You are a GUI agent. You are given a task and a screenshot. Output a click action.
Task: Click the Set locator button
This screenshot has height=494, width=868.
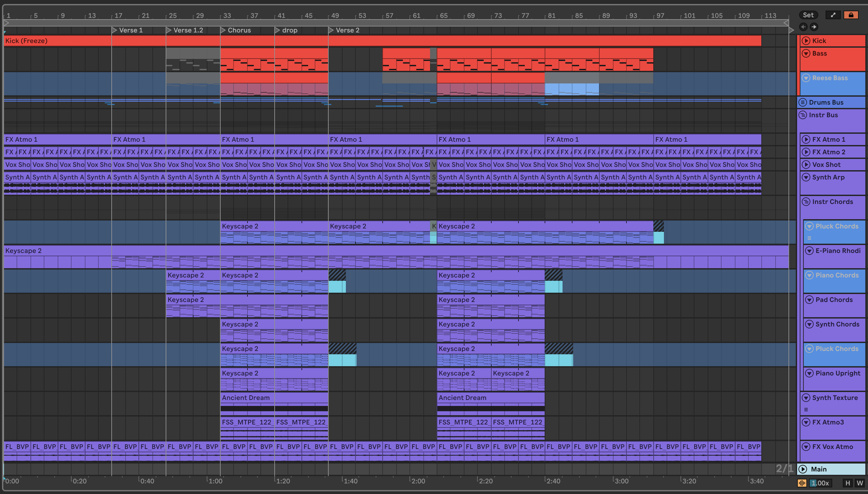click(x=808, y=15)
